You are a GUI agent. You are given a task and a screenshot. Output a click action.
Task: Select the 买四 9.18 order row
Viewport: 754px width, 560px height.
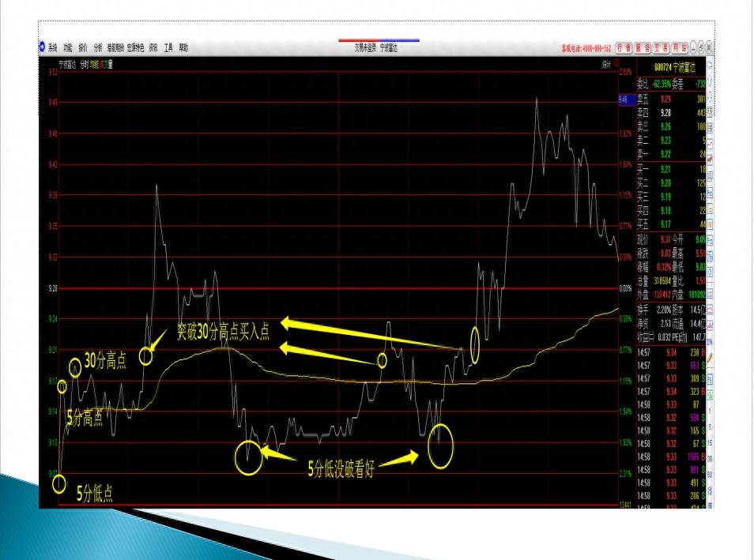(671, 211)
